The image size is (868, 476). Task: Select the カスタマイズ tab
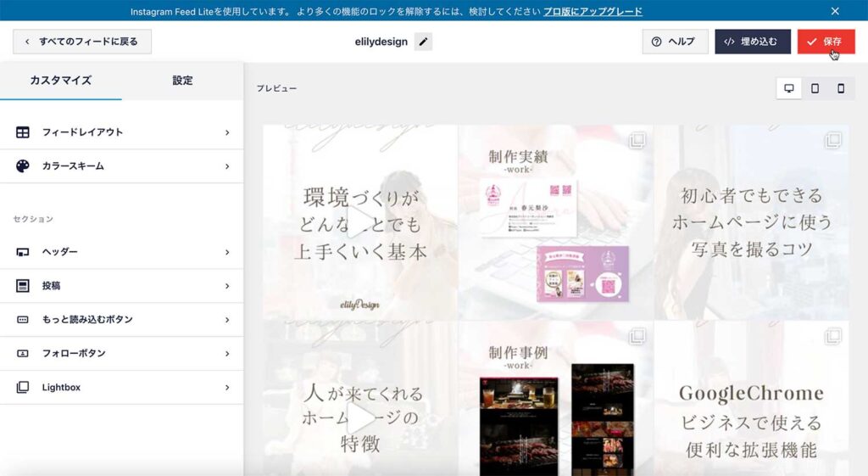pyautogui.click(x=60, y=81)
